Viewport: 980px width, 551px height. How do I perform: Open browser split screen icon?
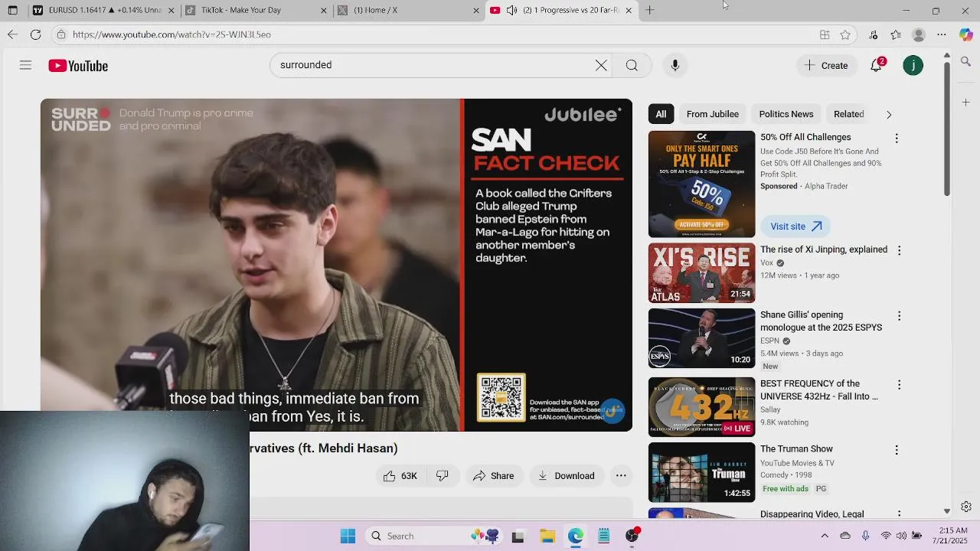point(825,34)
